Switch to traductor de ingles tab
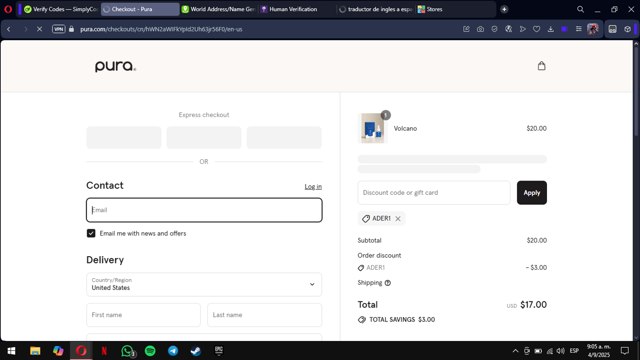The image size is (640, 360). (376, 9)
